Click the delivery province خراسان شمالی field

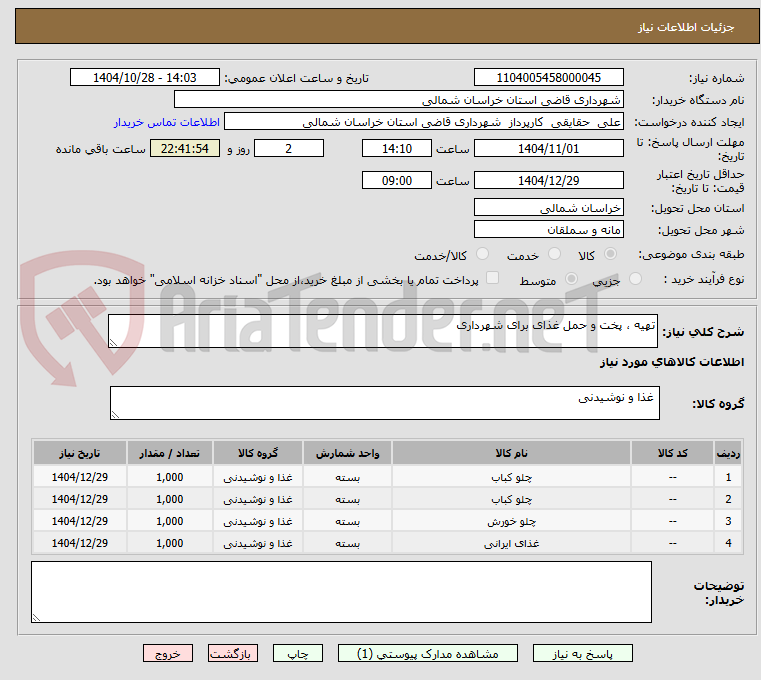[x=548, y=208]
